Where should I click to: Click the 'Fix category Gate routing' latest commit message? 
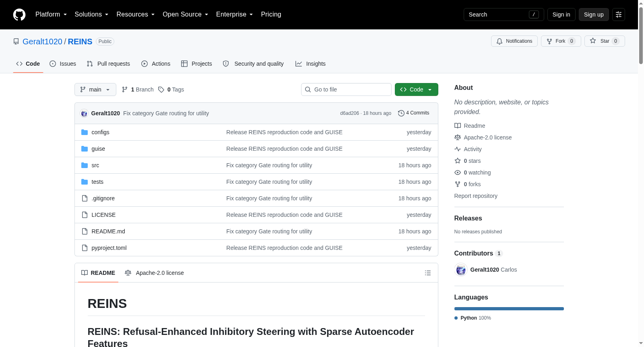click(166, 113)
